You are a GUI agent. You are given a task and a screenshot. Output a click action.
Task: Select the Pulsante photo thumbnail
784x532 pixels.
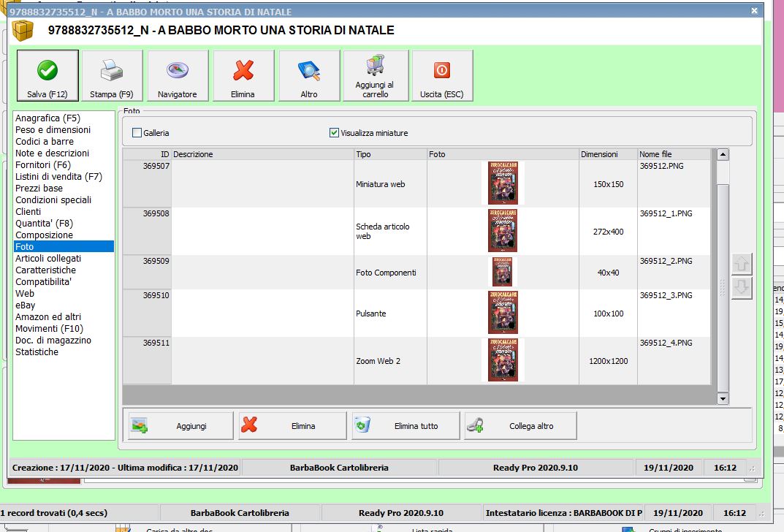[503, 313]
